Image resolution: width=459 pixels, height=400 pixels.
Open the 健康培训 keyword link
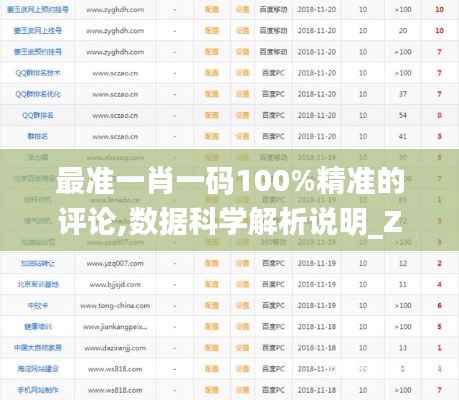[x=38, y=327]
